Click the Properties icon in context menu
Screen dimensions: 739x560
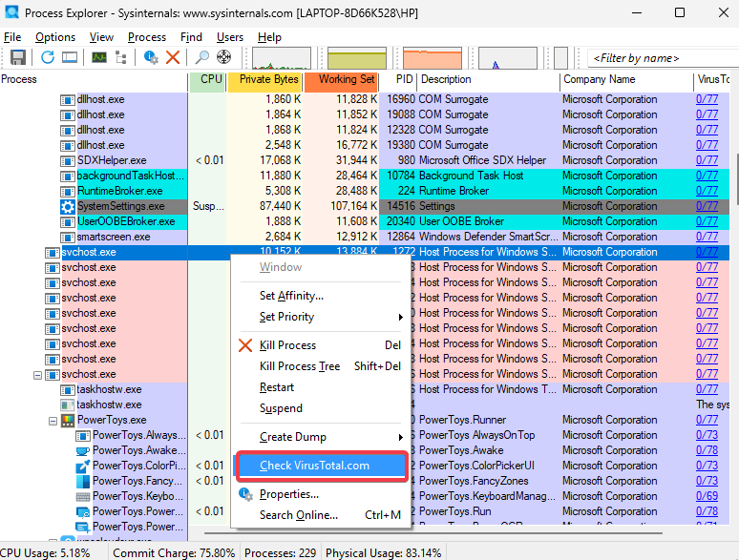tap(245, 494)
